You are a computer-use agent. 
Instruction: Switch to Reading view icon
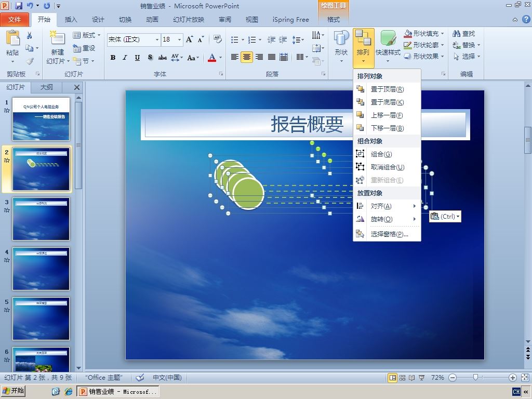(x=411, y=378)
